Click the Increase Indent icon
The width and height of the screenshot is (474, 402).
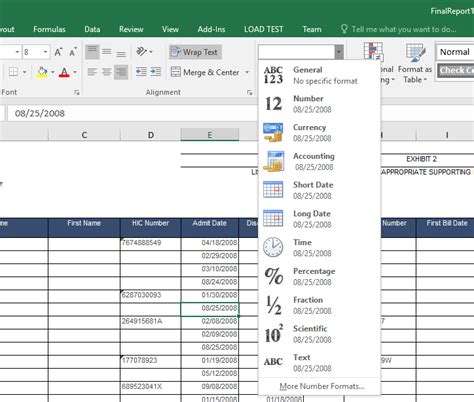click(156, 72)
